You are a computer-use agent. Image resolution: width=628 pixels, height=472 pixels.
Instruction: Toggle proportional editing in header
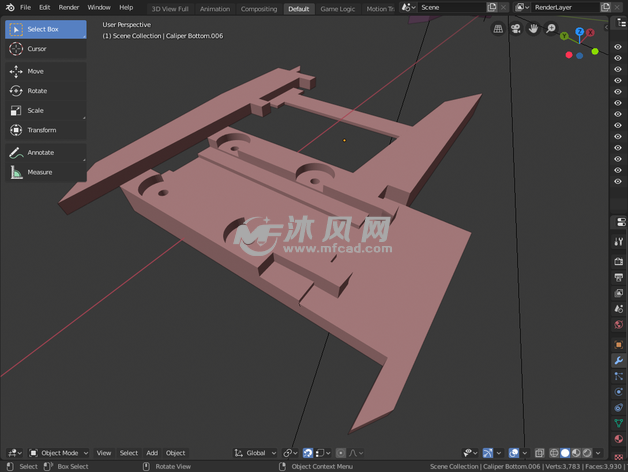click(341, 453)
